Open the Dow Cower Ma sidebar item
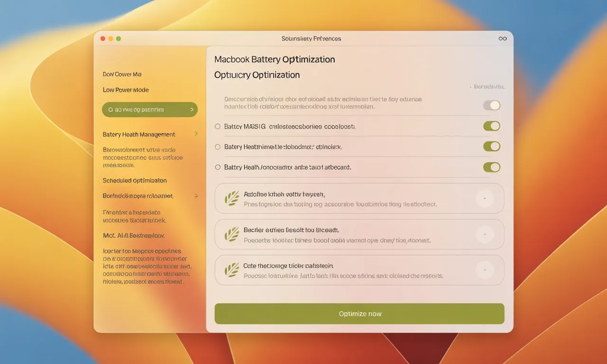Image resolution: width=607 pixels, height=364 pixels. pos(122,74)
